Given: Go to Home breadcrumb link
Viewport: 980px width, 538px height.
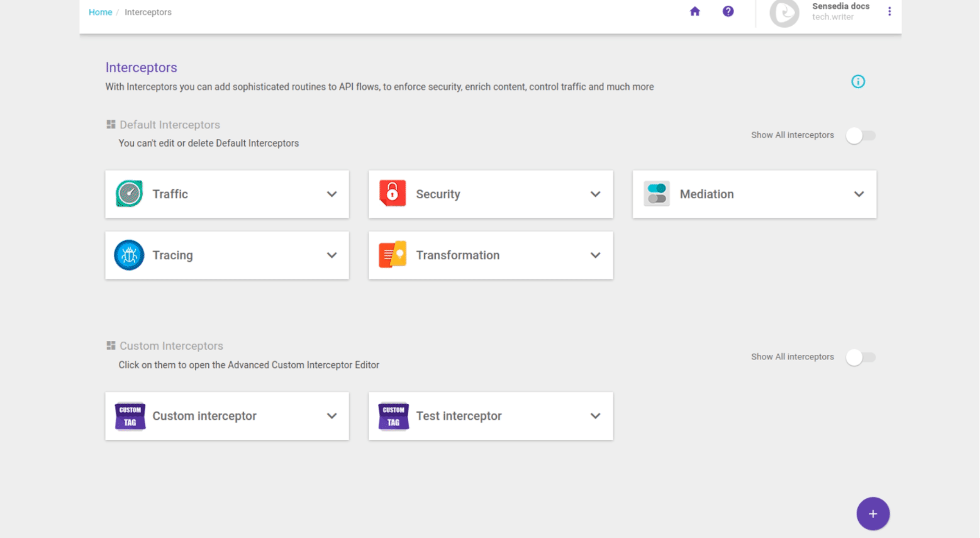Looking at the screenshot, I should coord(100,12).
